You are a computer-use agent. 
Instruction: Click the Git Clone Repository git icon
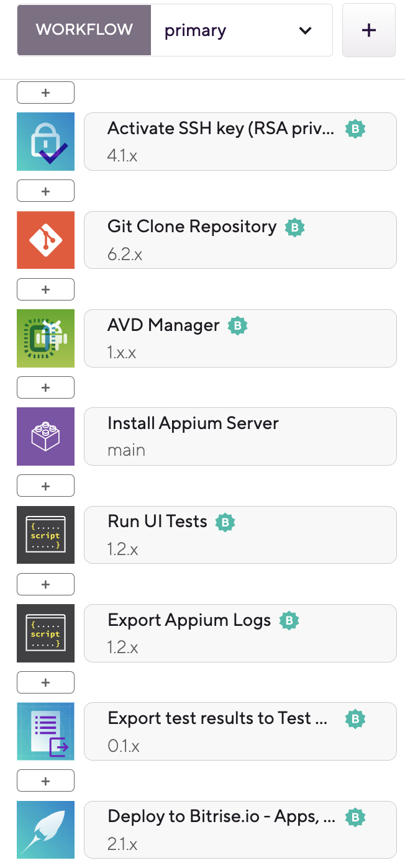[x=45, y=240]
